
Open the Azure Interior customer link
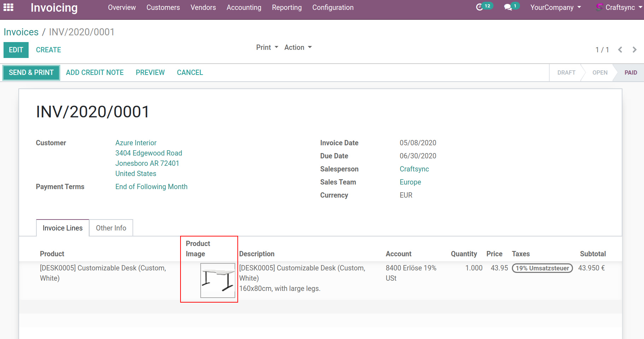[136, 143]
